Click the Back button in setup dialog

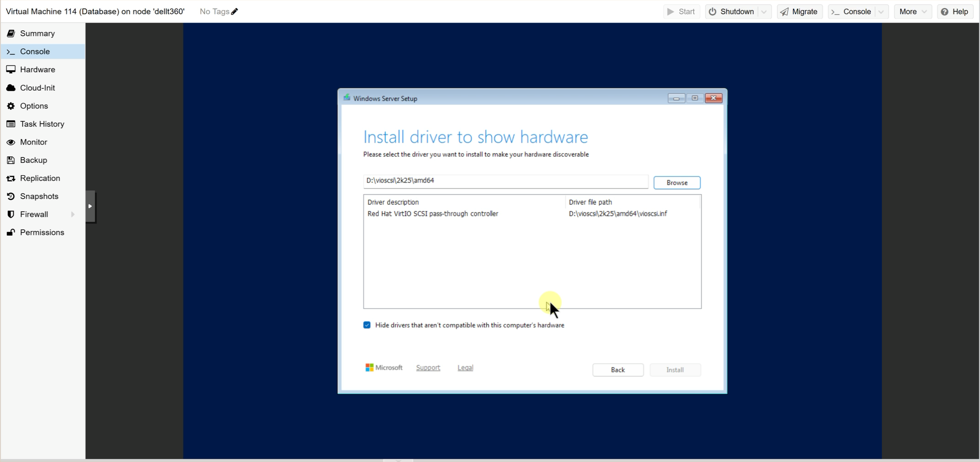[617, 370]
